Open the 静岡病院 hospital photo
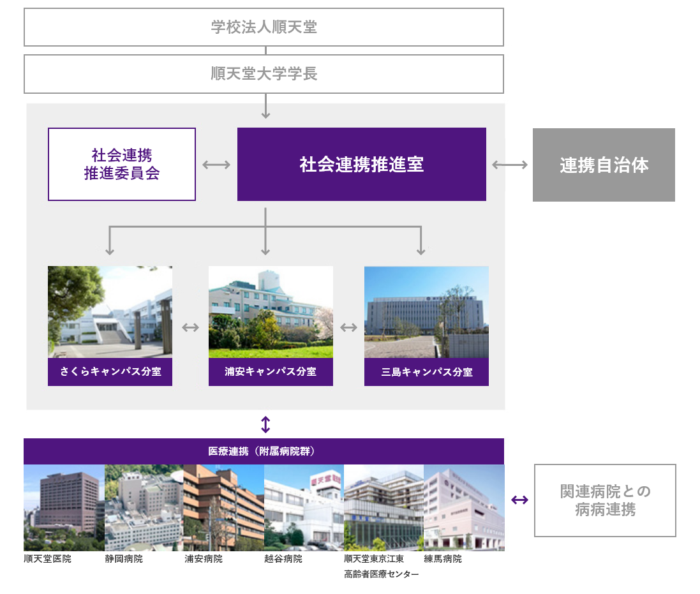Image resolution: width=700 pixels, height=594 pixels. click(144, 508)
